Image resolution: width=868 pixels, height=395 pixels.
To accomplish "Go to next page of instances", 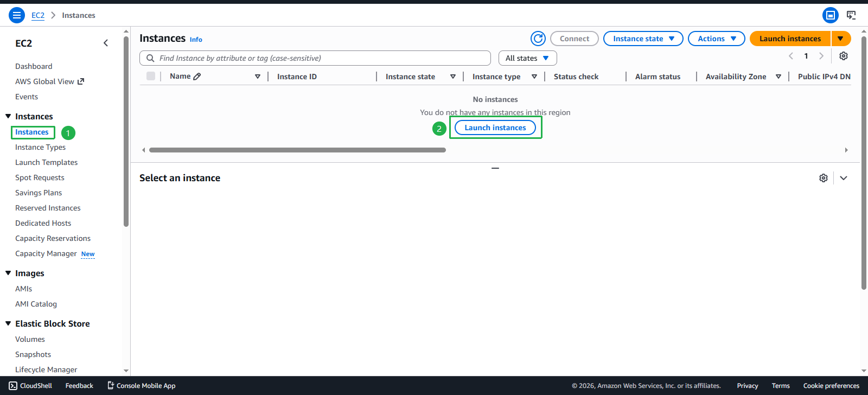I will tap(821, 56).
